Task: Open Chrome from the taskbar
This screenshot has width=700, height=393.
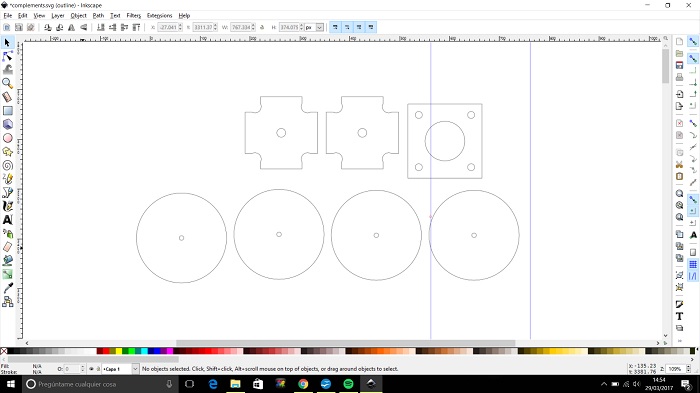Action: pos(303,384)
